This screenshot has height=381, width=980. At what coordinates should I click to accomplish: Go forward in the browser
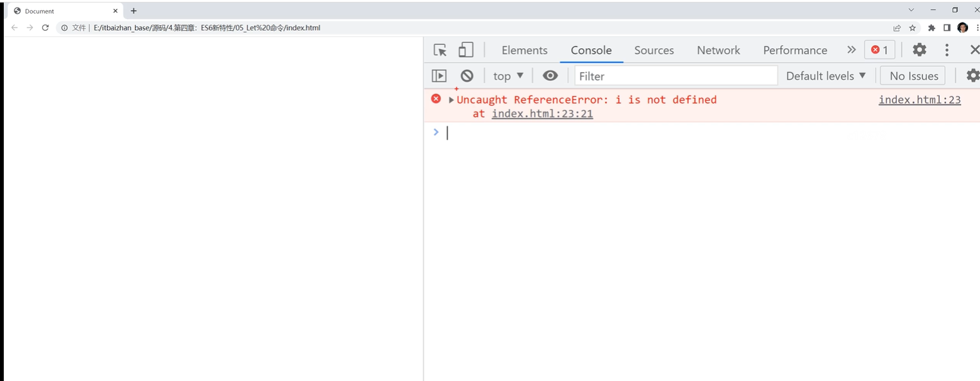pyautogui.click(x=30, y=28)
